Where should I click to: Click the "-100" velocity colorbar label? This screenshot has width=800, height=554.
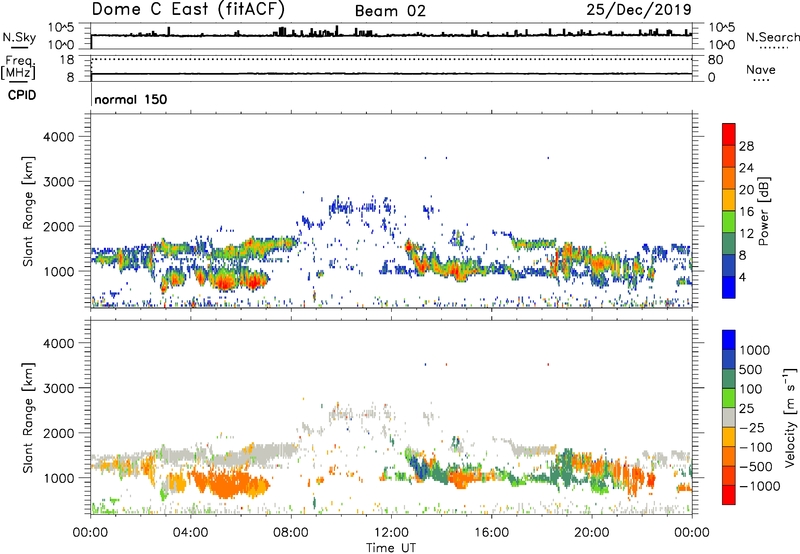(x=756, y=447)
